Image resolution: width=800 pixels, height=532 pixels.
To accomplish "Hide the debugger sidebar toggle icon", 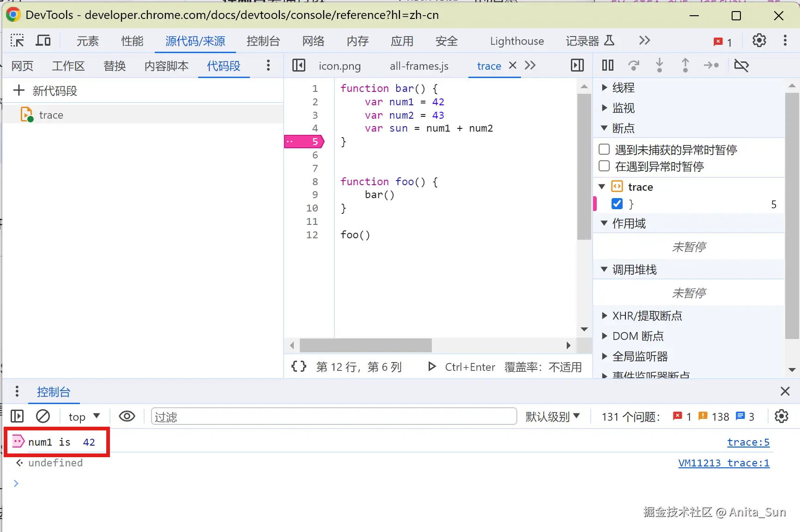I will pyautogui.click(x=577, y=66).
